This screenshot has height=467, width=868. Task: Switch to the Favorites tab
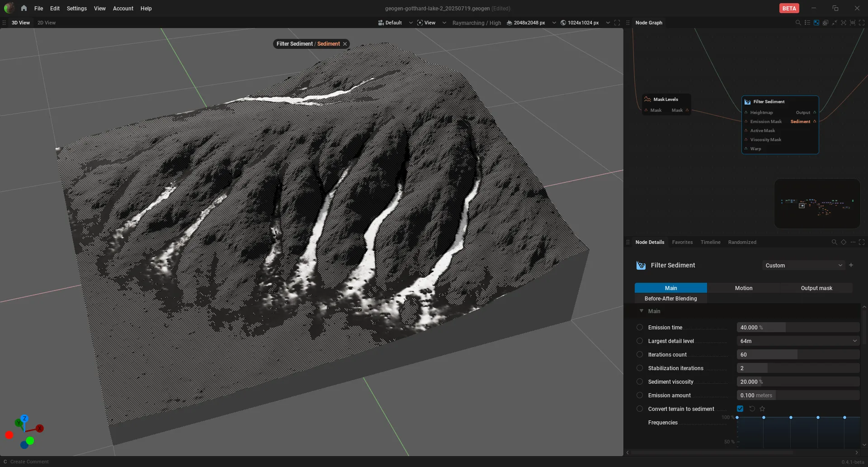pyautogui.click(x=682, y=242)
